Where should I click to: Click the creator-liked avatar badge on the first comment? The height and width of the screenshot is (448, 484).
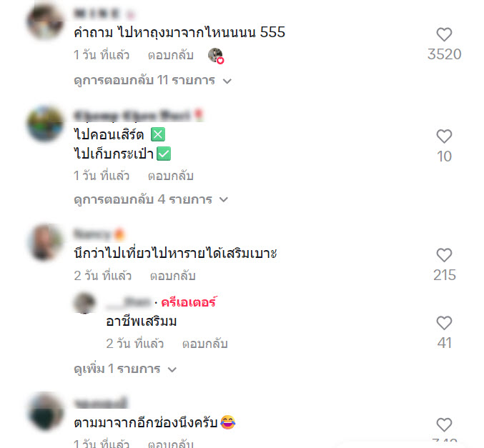[x=216, y=56]
